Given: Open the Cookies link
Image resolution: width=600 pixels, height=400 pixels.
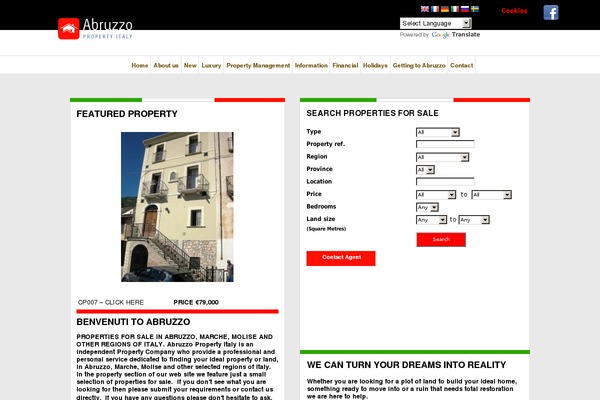Looking at the screenshot, I should tap(514, 11).
